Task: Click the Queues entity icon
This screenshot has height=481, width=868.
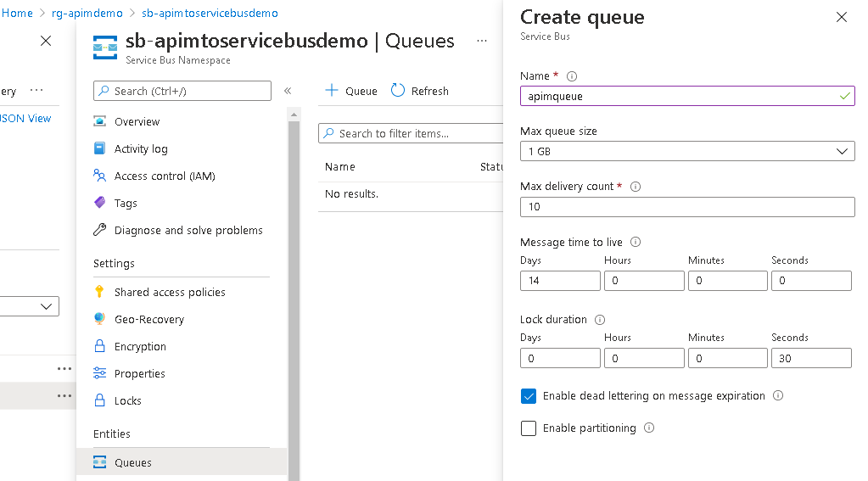Action: [99, 462]
